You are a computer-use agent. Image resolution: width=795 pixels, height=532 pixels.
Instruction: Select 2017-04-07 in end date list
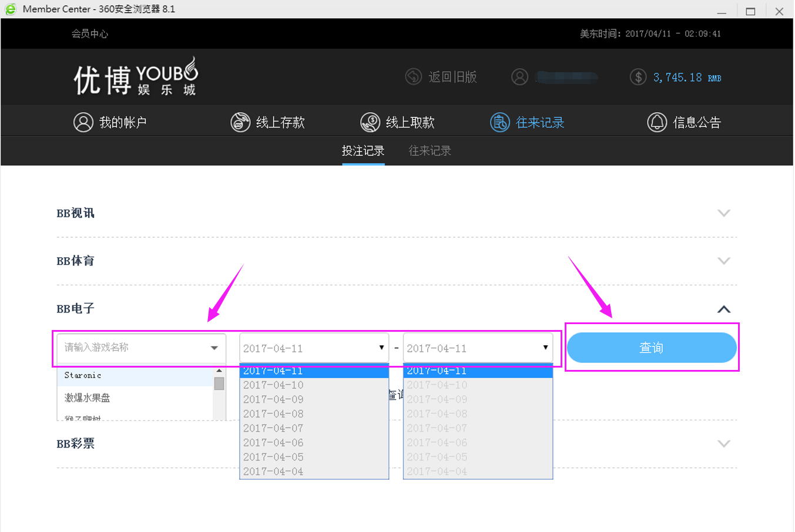tap(478, 428)
